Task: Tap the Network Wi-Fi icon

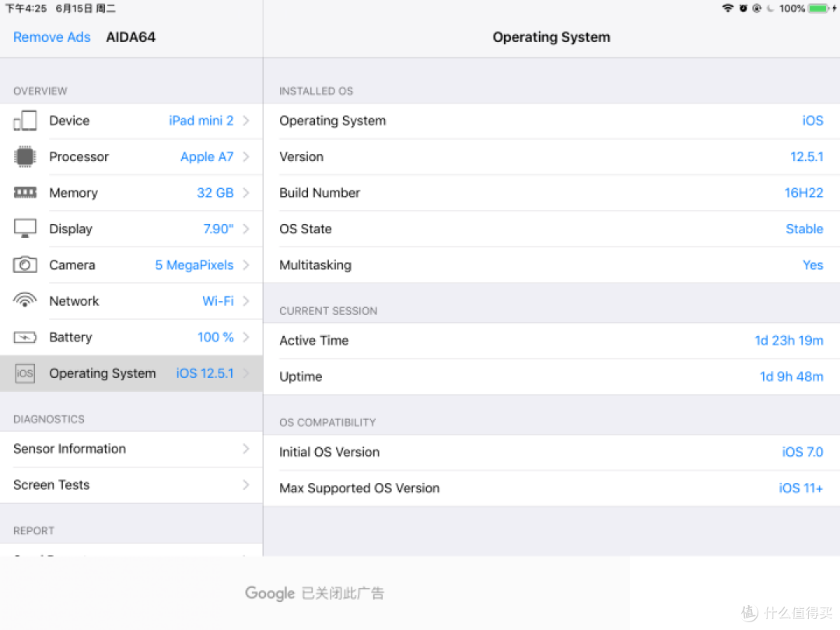Action: pos(25,300)
